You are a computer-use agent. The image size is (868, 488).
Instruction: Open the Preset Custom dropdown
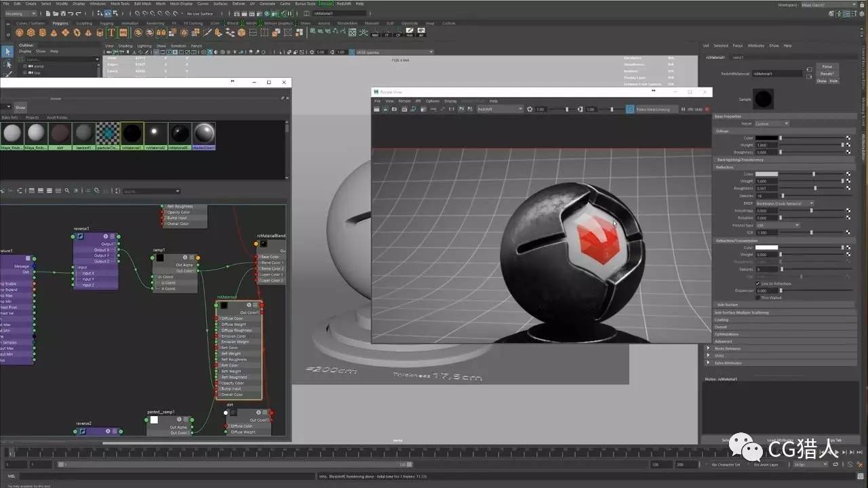click(772, 123)
